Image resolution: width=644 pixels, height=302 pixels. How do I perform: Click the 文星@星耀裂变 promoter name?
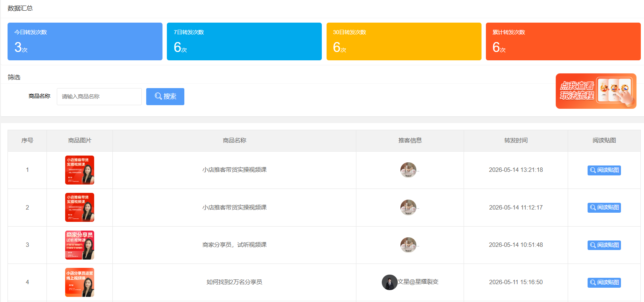418,282
